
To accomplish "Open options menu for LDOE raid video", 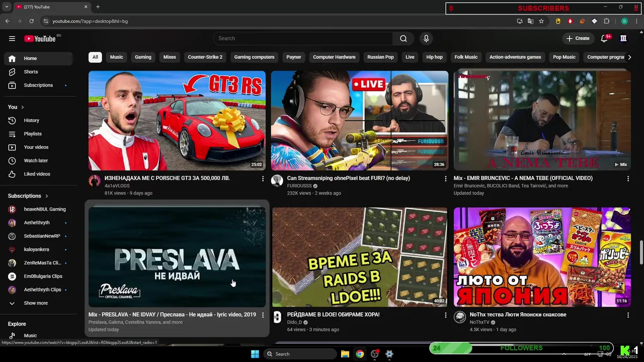I will [445, 315].
